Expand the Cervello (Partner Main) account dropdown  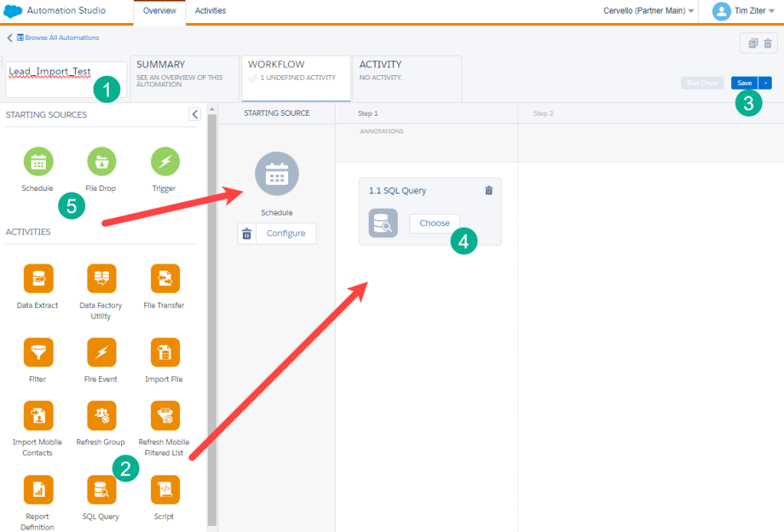pos(648,11)
